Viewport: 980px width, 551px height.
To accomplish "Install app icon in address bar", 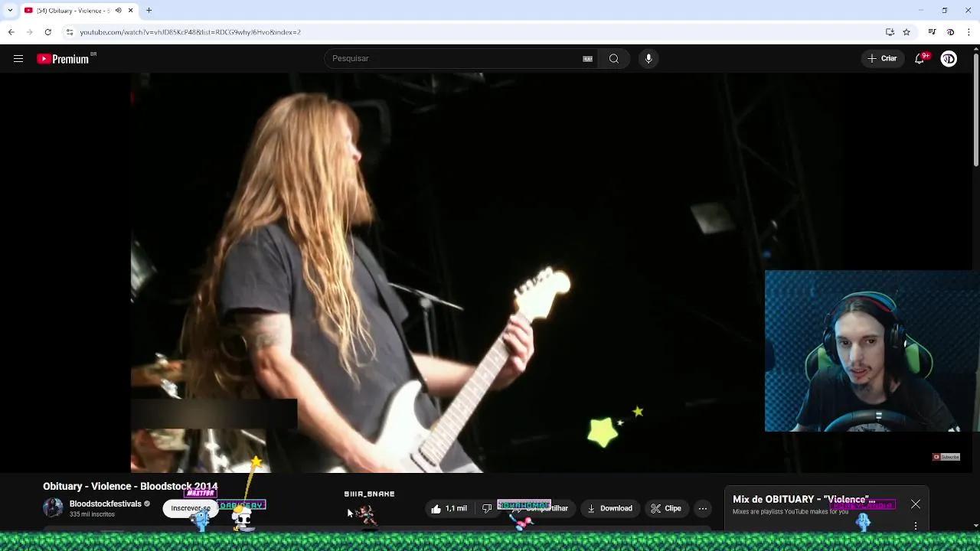I will click(890, 32).
